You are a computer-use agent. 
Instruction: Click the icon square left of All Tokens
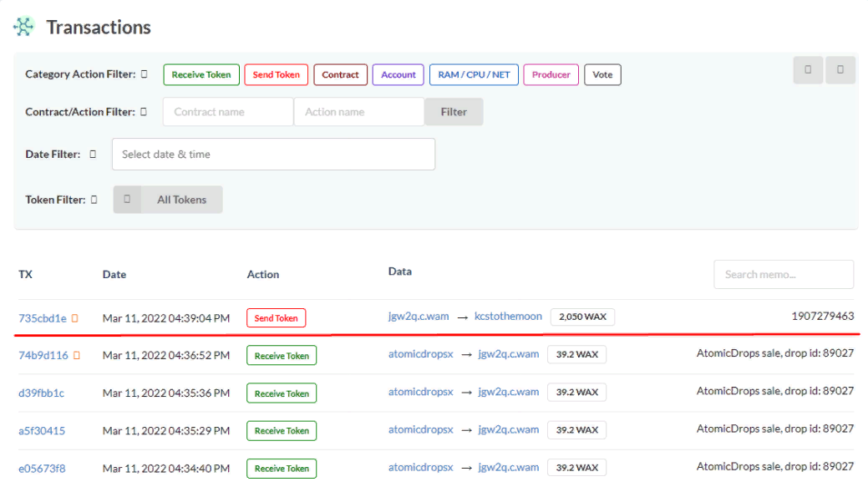point(127,199)
